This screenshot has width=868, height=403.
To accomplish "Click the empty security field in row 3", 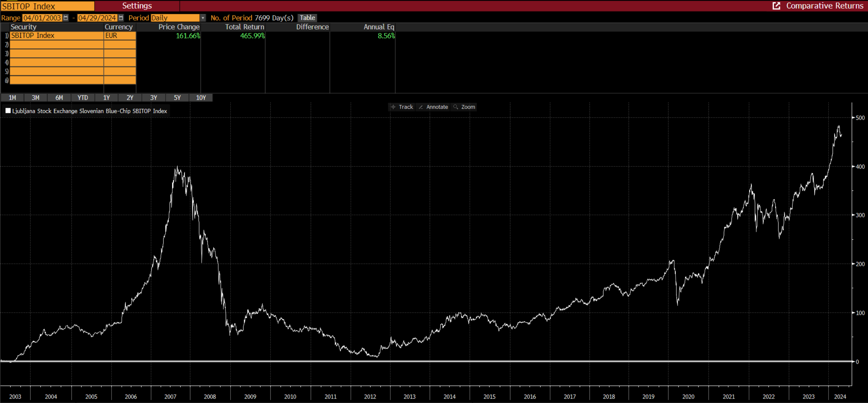I will click(57, 53).
